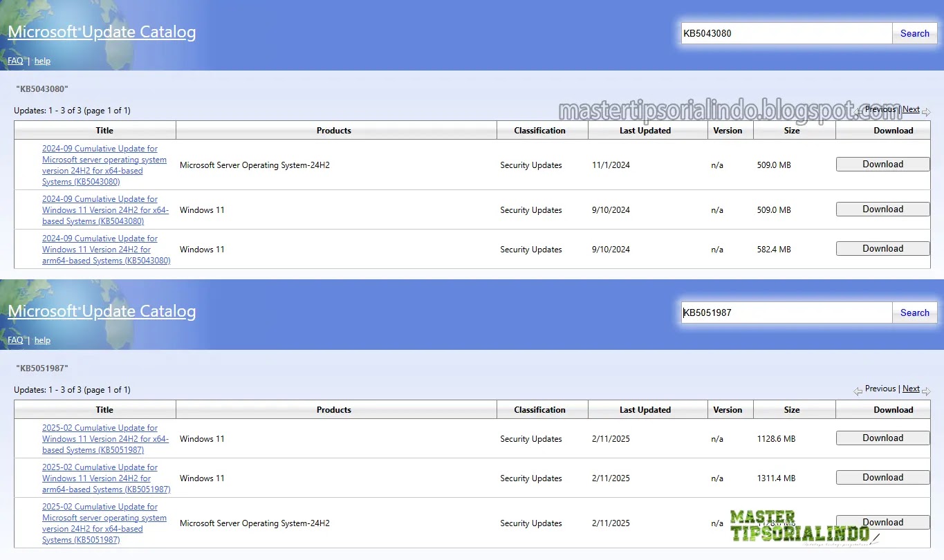Sort KB5051987 table by Last Updated column
Viewport: 944px width, 560px height.
[645, 410]
